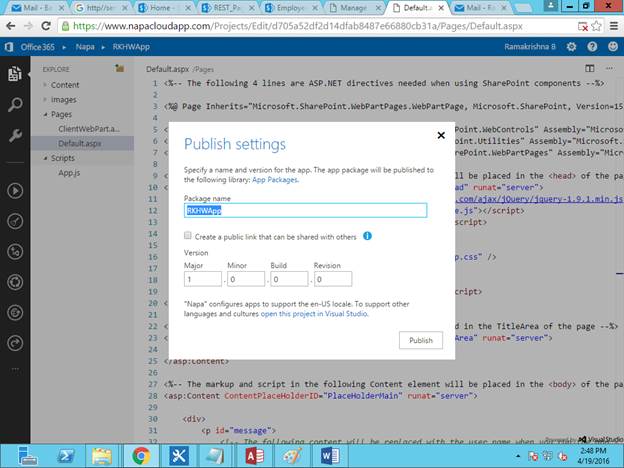Click the Build version field
Viewport: 624px width, 468px height.
click(289, 279)
